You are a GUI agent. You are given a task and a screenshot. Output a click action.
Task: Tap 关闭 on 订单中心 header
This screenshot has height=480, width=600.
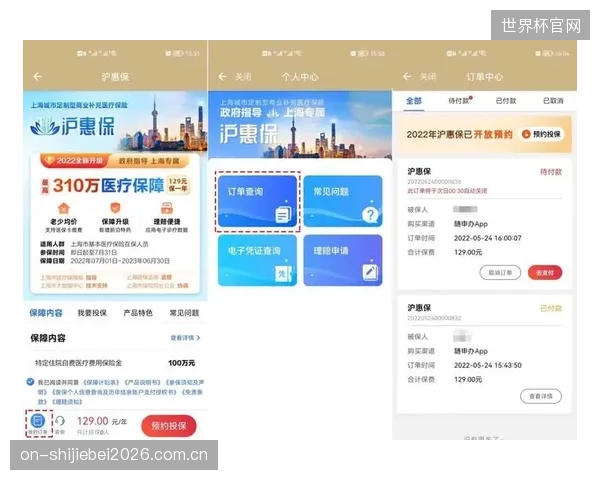(x=428, y=77)
